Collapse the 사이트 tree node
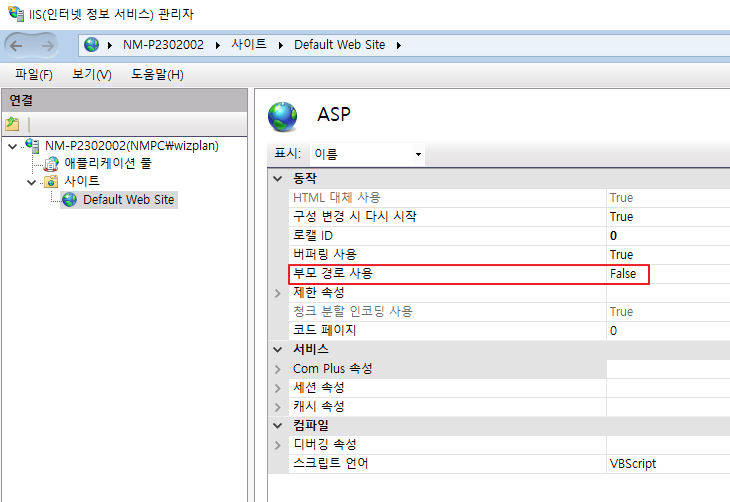This screenshot has height=502, width=730. tap(31, 182)
